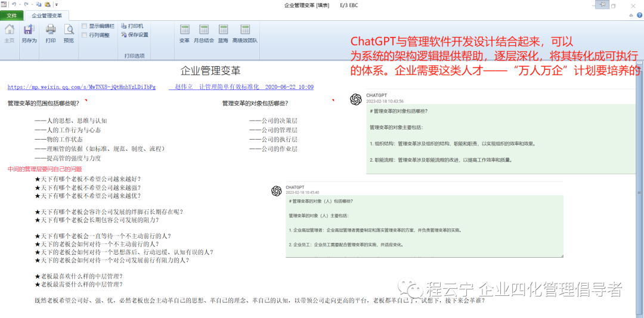Open the Undo history dropdown arrow
The image size is (644, 318).
click(20, 5)
